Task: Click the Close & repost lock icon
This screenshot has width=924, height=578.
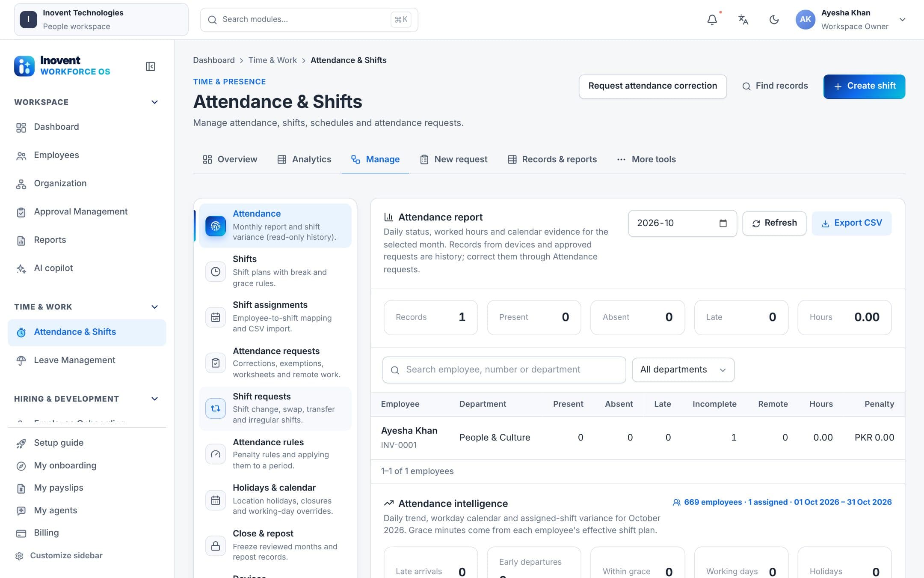Action: pos(216,546)
